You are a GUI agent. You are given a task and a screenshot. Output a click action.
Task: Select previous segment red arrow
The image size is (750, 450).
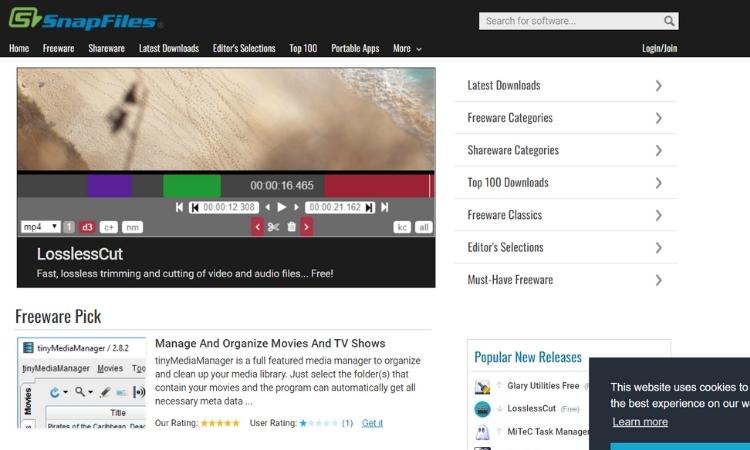click(x=258, y=227)
